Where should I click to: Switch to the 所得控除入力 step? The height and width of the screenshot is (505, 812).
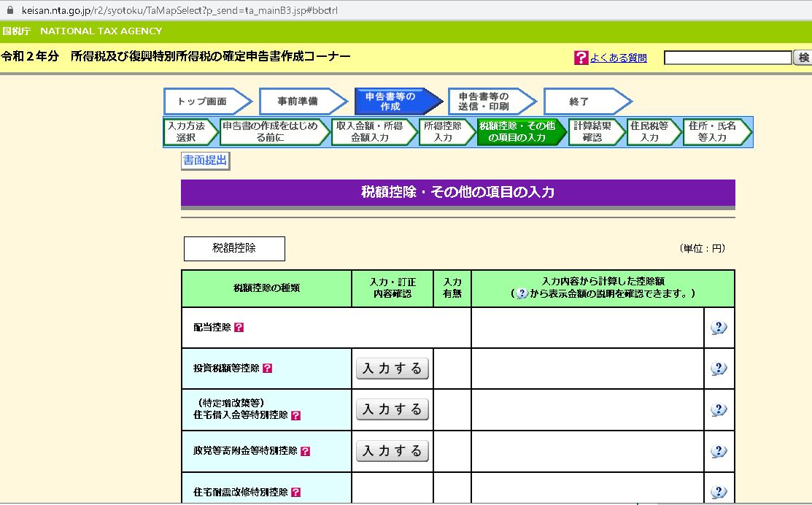coord(443,131)
